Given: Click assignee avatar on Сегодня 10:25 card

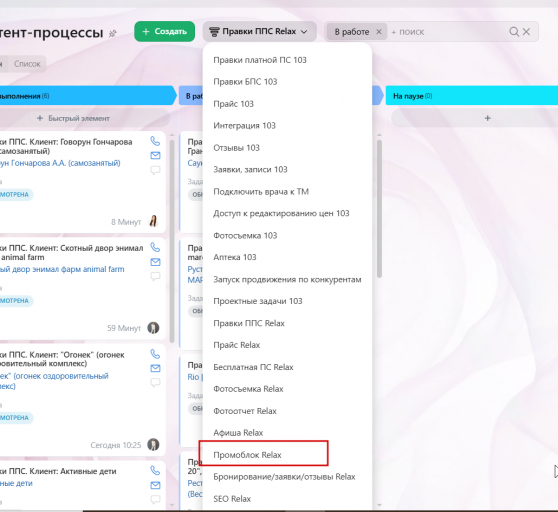Looking at the screenshot, I should (x=153, y=444).
